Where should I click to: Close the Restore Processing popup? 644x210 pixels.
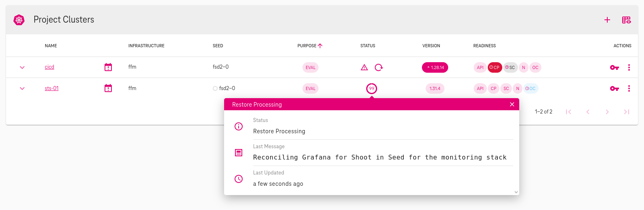(512, 104)
